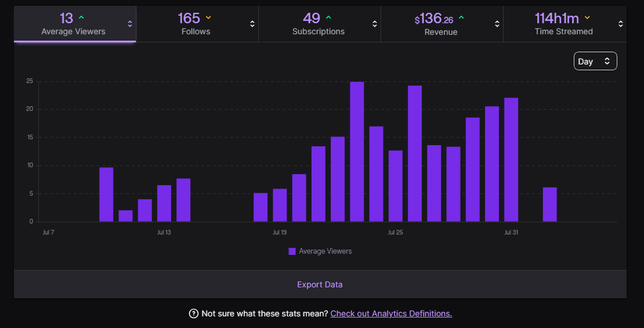This screenshot has width=644, height=328.
Task: Click the Export Data button
Action: click(x=320, y=284)
